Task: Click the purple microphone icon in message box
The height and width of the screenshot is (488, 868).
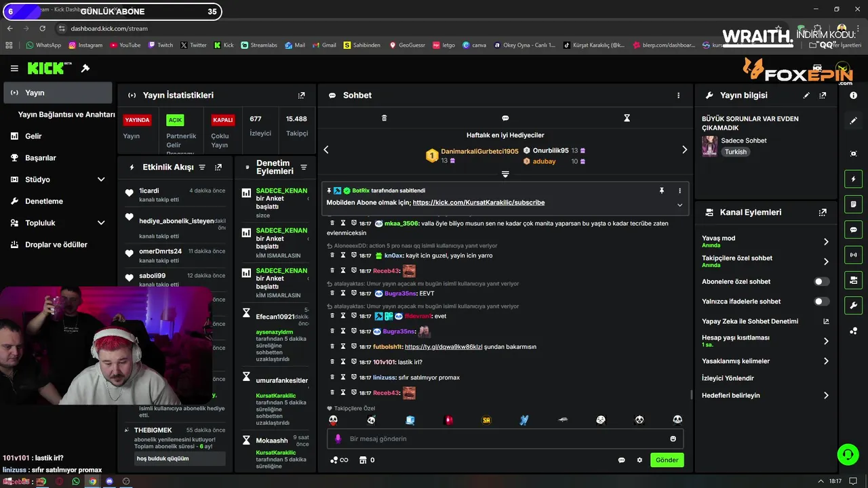Action: point(338,439)
